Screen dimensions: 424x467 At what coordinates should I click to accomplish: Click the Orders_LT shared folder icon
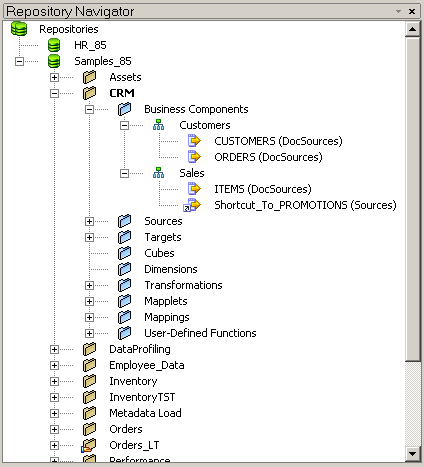click(89, 445)
